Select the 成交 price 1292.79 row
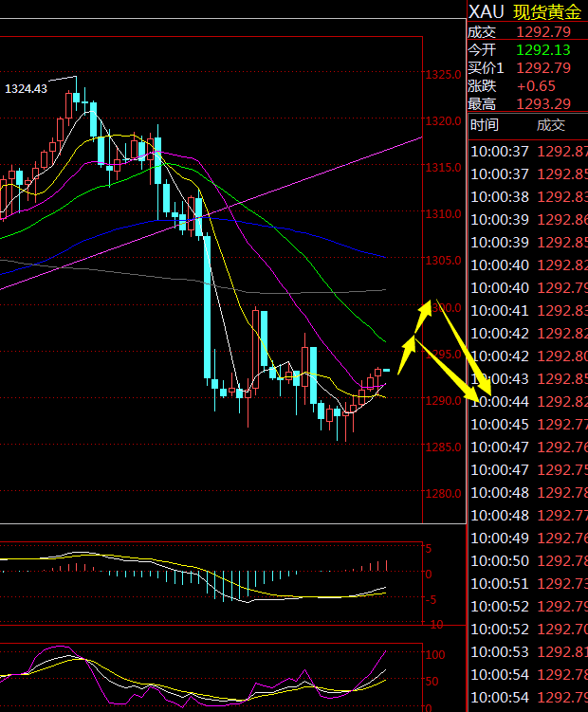This screenshot has width=588, height=712. pyautogui.click(x=527, y=32)
